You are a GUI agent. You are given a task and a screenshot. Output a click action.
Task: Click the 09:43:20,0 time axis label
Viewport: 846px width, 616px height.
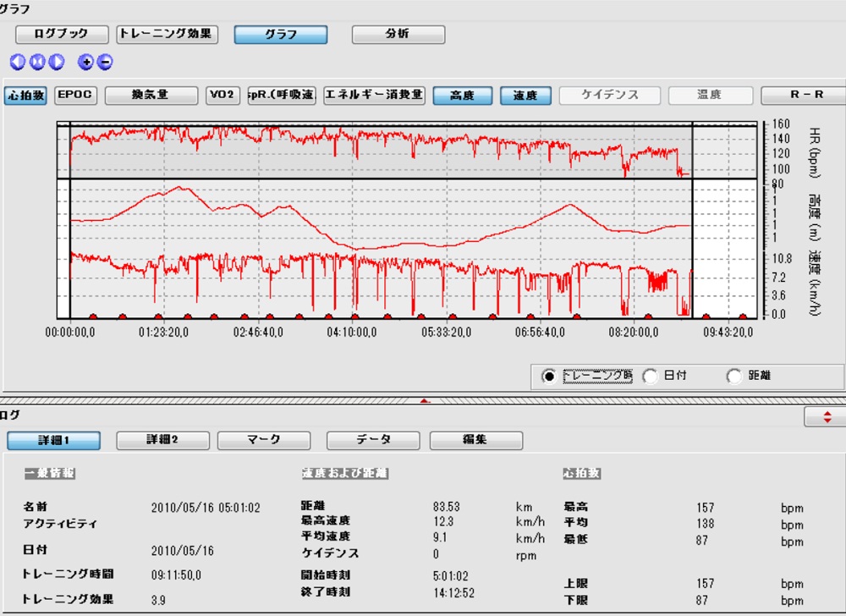click(728, 333)
